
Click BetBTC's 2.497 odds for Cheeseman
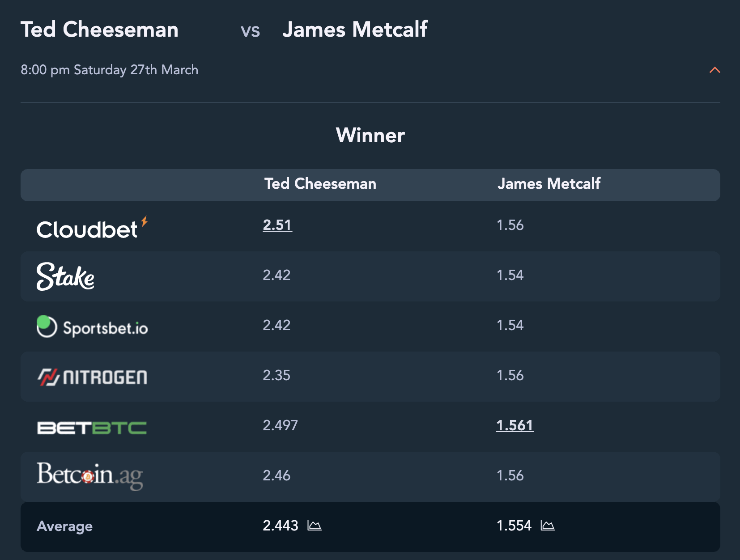tap(280, 425)
